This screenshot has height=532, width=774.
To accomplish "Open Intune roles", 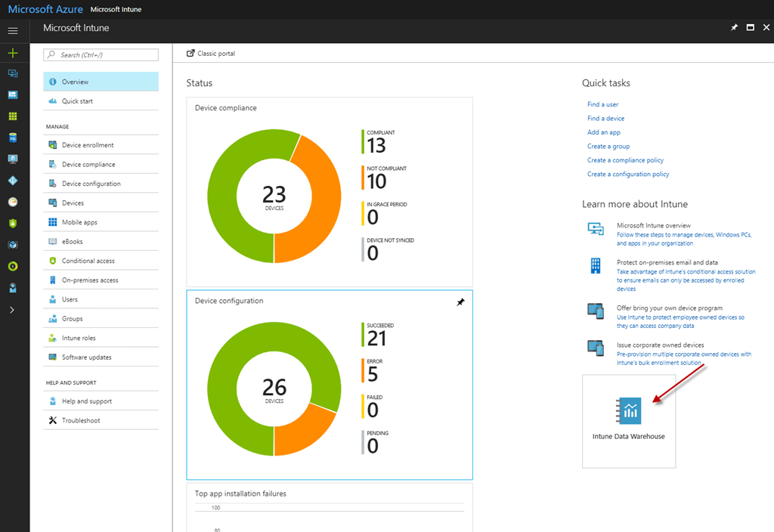I will tap(101, 338).
